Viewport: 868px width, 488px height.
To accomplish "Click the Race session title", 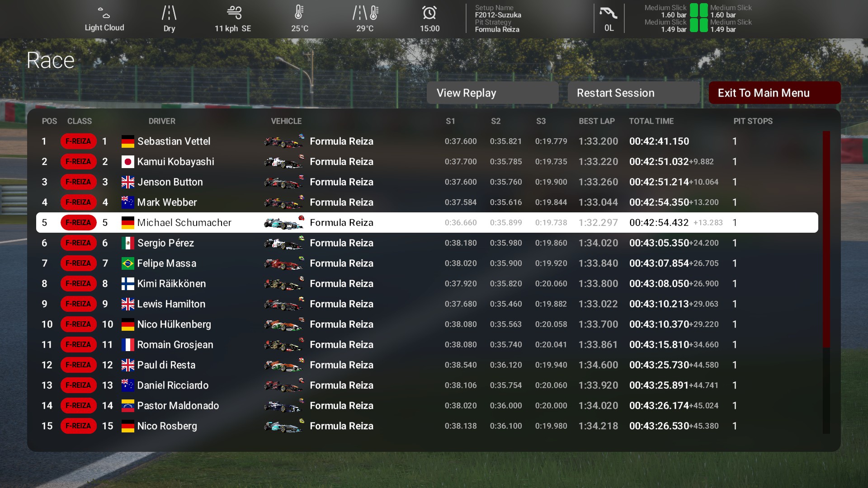I will click(51, 61).
